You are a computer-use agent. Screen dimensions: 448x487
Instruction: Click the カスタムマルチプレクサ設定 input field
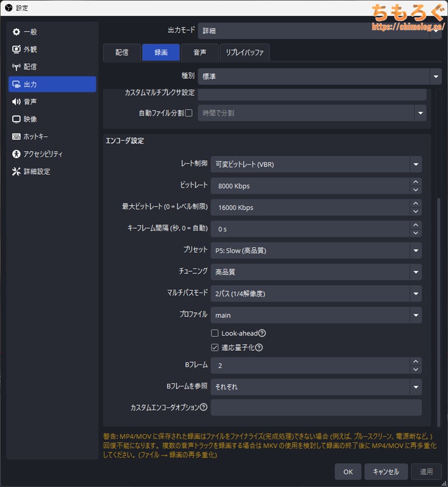coord(312,94)
